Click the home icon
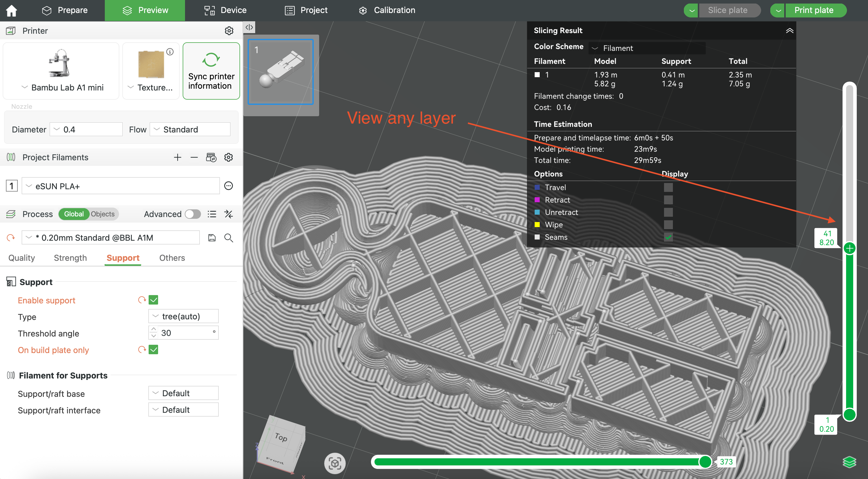The image size is (868, 479). (12, 10)
